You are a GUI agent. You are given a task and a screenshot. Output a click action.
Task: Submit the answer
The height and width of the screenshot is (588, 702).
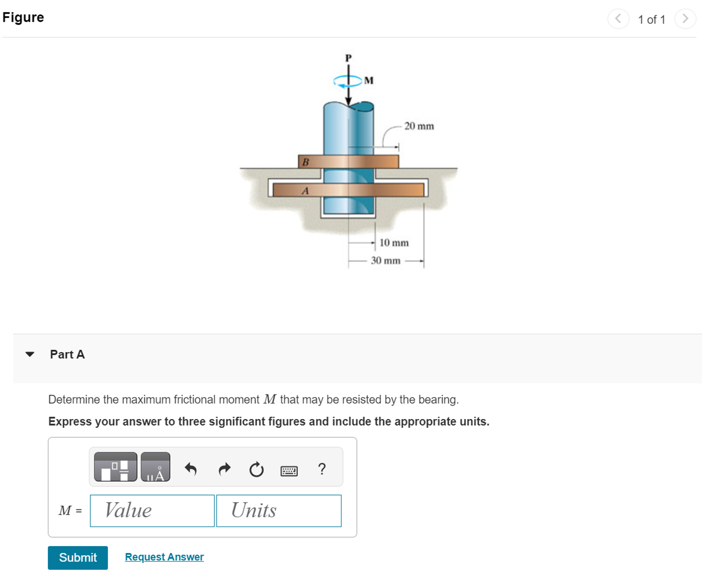[77, 558]
